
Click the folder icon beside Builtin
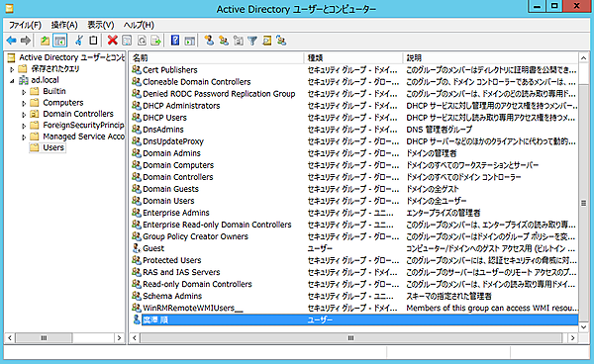click(35, 91)
